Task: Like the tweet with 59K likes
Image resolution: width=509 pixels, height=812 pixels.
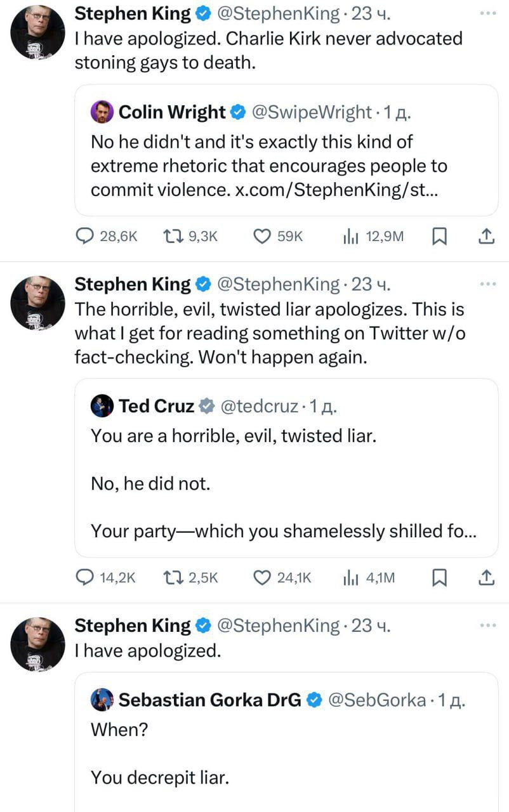Action: click(x=262, y=237)
